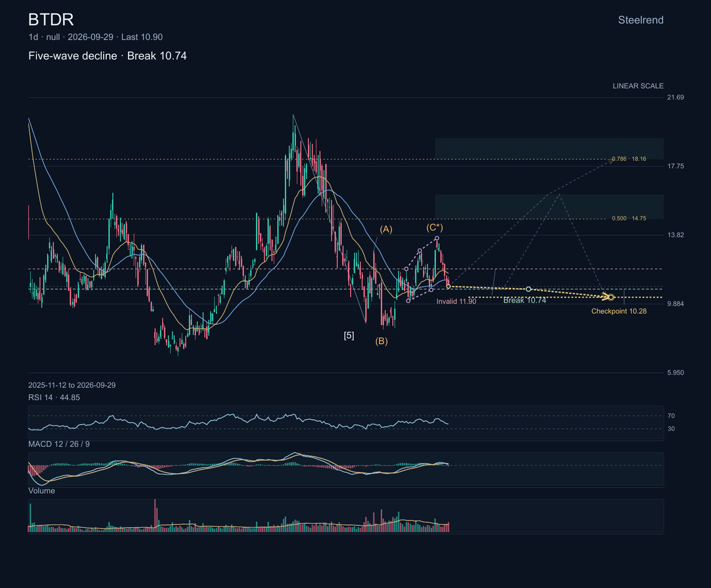Click the (C*) wave label
This screenshot has height=588, width=711.
[x=435, y=227]
